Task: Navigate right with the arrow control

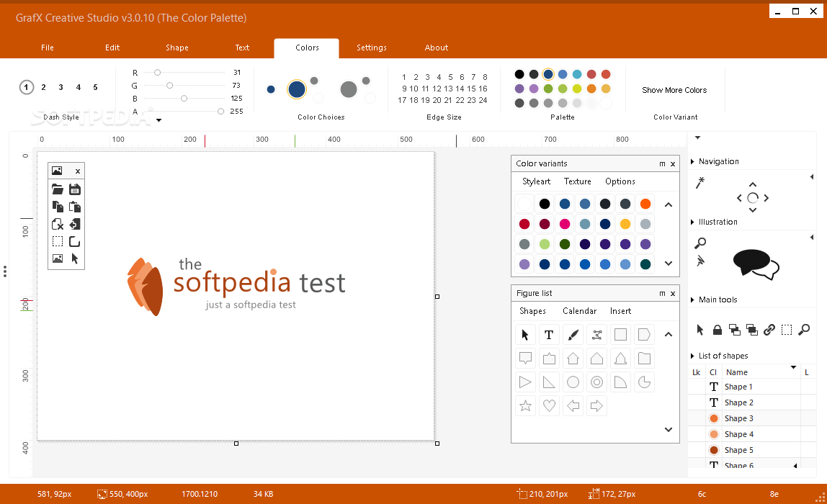Action: (766, 198)
